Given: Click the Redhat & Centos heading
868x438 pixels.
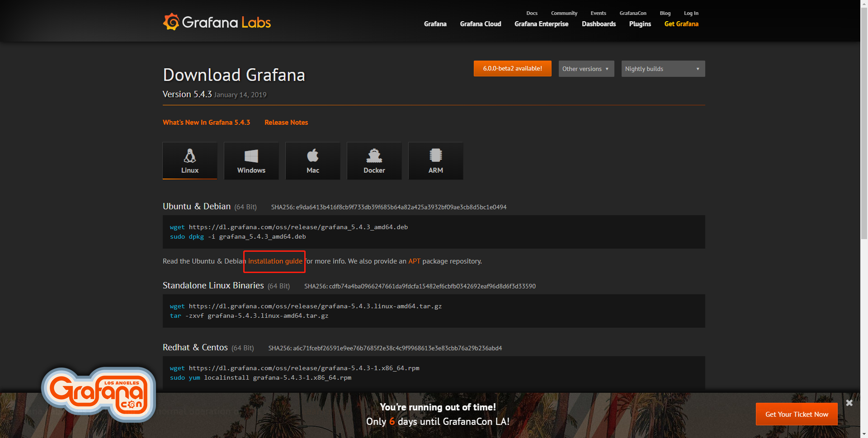Looking at the screenshot, I should pos(195,347).
